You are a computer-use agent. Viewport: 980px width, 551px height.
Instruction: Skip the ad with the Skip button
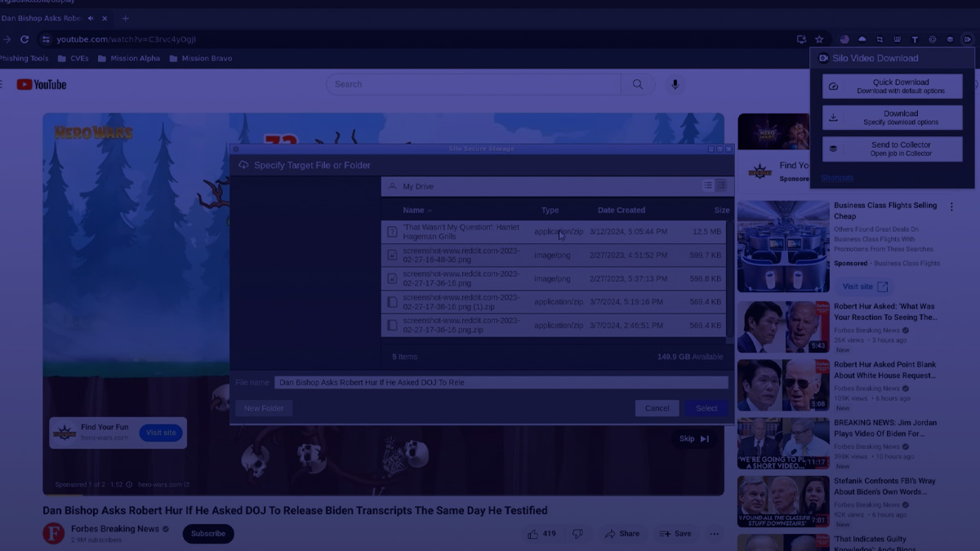click(x=695, y=438)
